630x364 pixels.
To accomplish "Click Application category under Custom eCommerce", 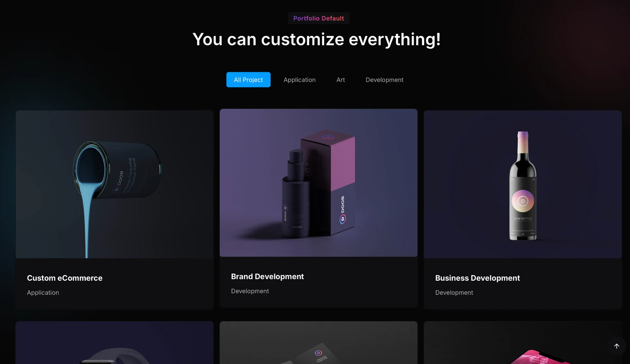I will point(43,293).
